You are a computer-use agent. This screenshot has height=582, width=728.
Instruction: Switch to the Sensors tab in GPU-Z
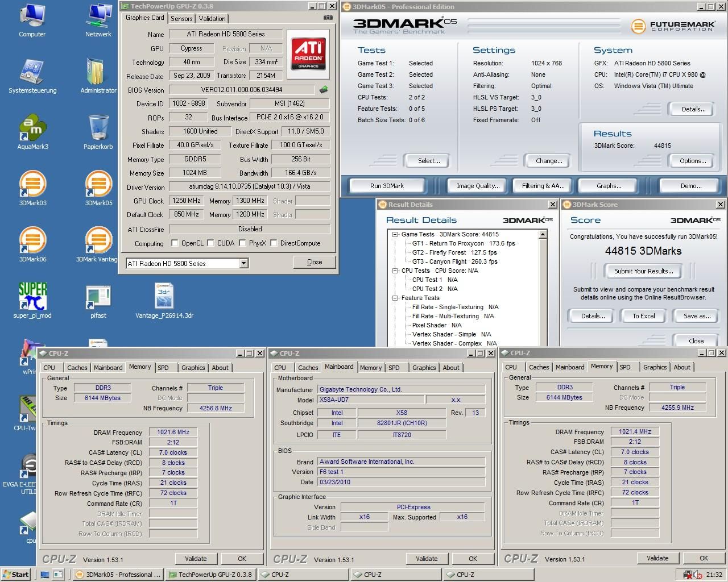pos(181,18)
